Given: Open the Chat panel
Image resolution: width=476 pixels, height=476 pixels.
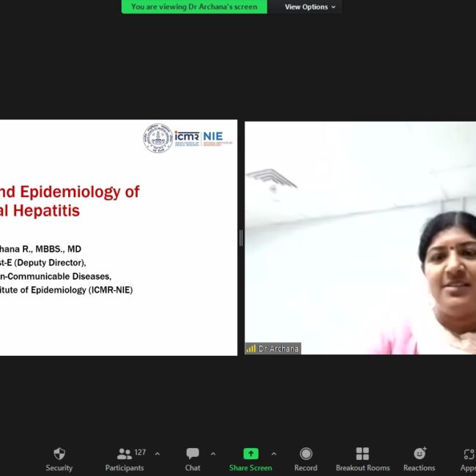Looking at the screenshot, I should click(193, 454).
